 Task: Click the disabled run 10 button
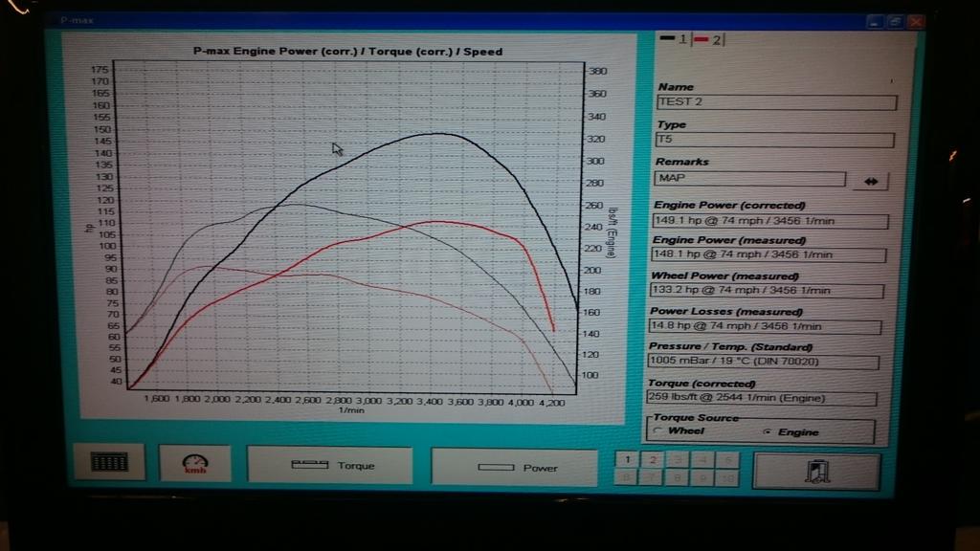pyautogui.click(x=727, y=479)
